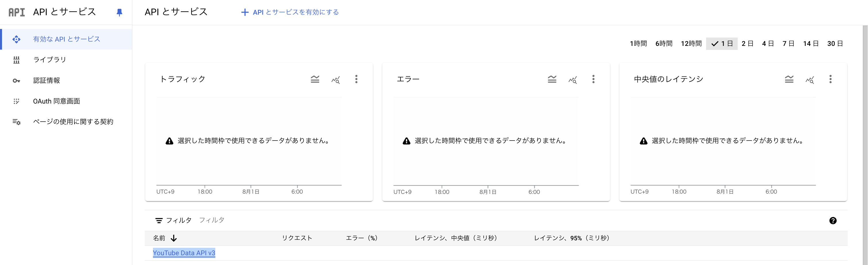868x265 pixels.
Task: Select the 30 日 time range
Action: tap(835, 44)
